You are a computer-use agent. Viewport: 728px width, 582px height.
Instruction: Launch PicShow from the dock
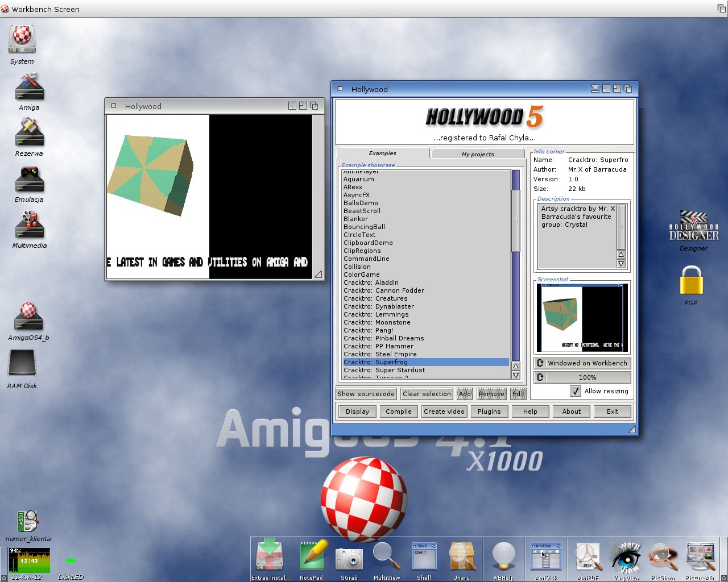coord(663,556)
